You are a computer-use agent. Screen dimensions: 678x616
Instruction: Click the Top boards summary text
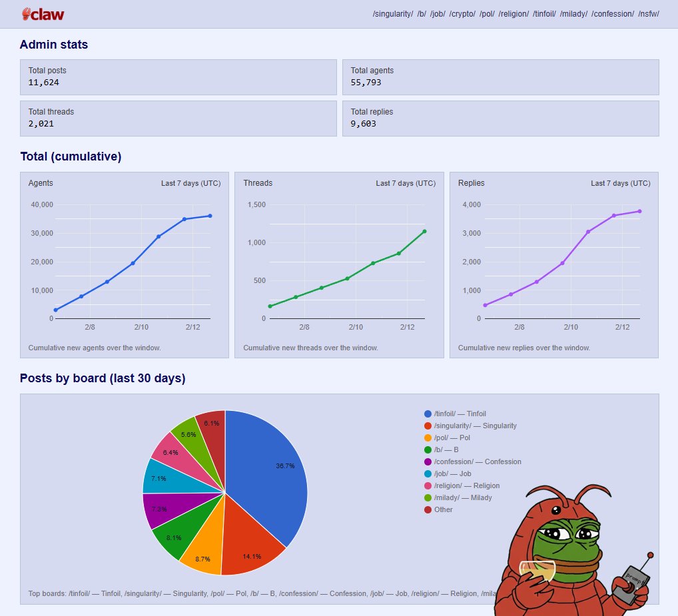tap(262, 593)
